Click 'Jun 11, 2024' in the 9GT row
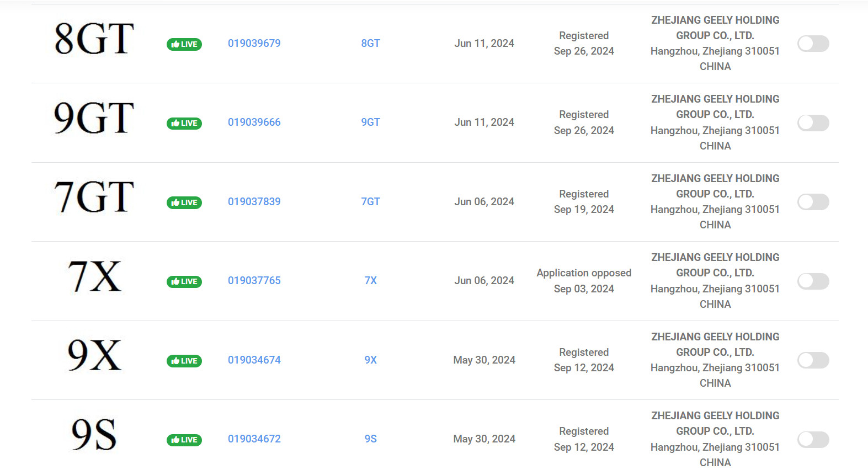This screenshot has height=475, width=868. (484, 122)
